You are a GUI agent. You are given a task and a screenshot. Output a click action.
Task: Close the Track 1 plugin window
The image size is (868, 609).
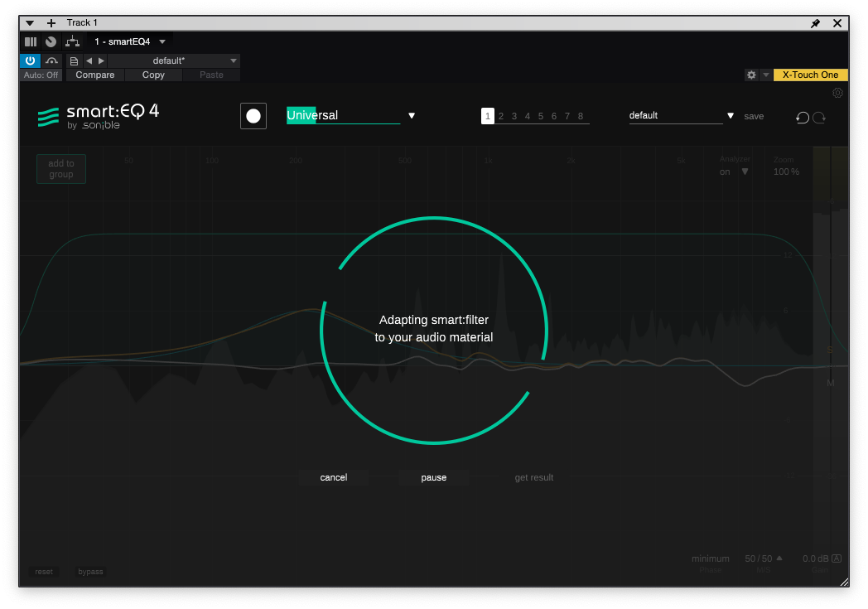837,22
